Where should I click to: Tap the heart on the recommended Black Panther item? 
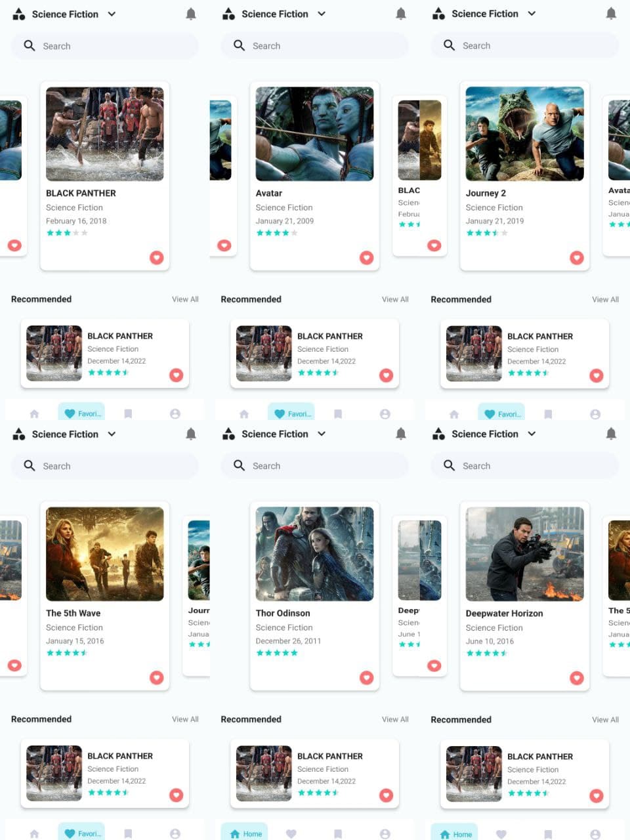(176, 375)
